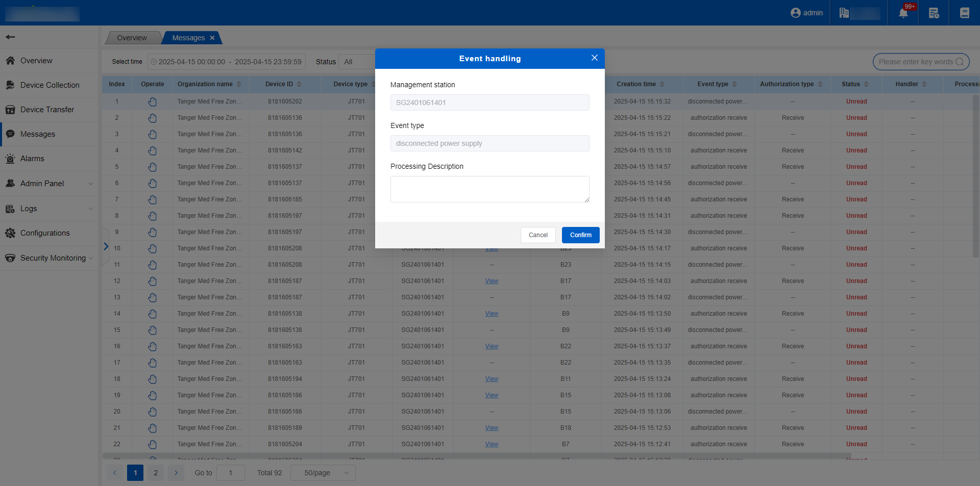Click the search magnifier icon

click(960, 62)
